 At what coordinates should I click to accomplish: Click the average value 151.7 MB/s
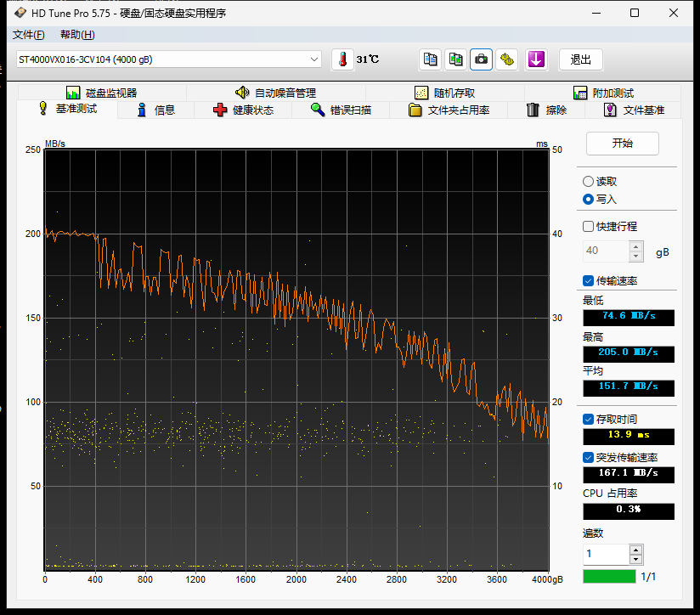point(629,388)
